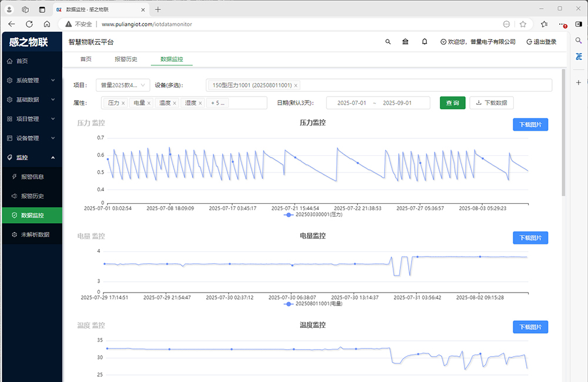The image size is (588, 382).
Task: Click 退出登录 to log out
Action: (541, 42)
